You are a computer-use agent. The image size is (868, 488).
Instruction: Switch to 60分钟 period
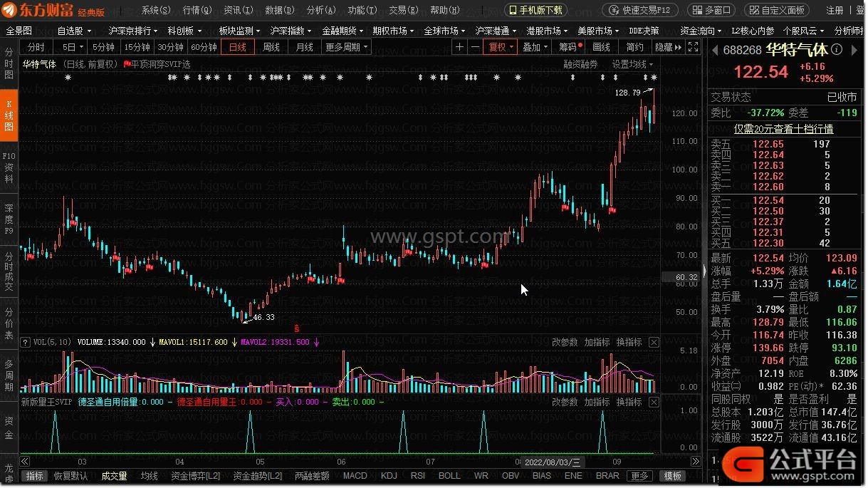[204, 47]
